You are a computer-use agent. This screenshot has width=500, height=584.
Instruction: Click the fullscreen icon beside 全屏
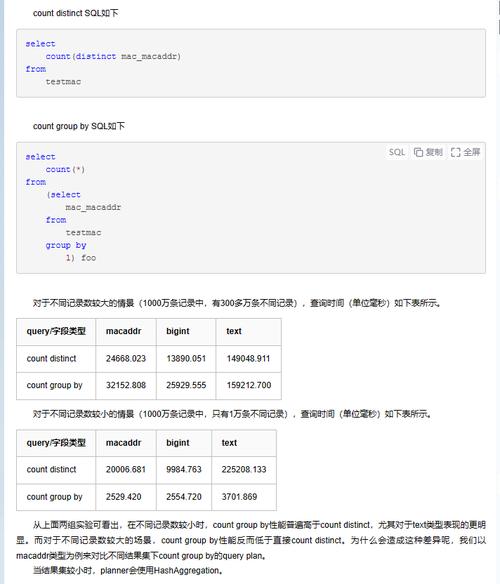click(455, 152)
